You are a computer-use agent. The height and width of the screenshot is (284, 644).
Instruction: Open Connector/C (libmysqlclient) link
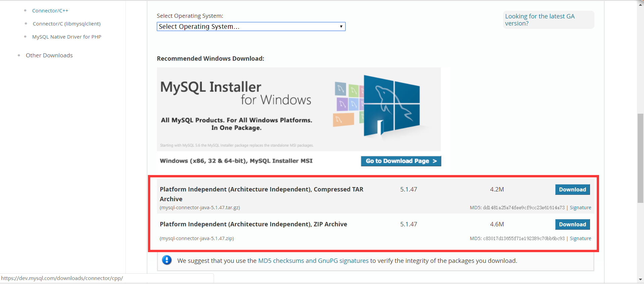66,24
